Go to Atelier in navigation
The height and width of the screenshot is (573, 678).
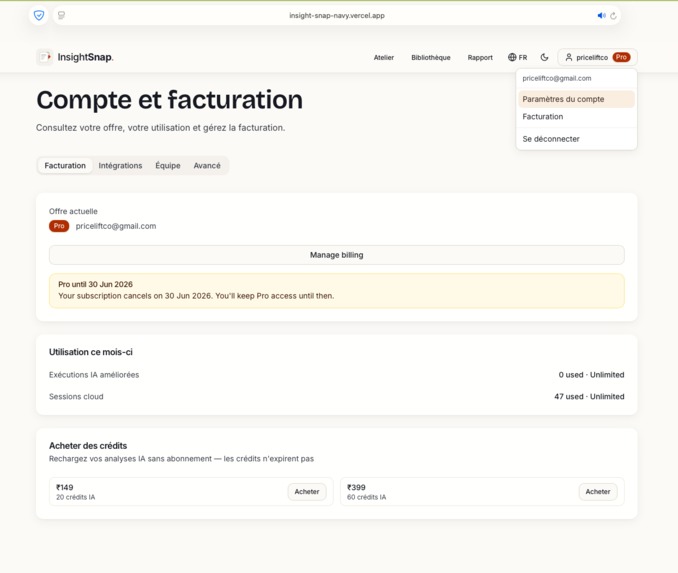coord(384,58)
